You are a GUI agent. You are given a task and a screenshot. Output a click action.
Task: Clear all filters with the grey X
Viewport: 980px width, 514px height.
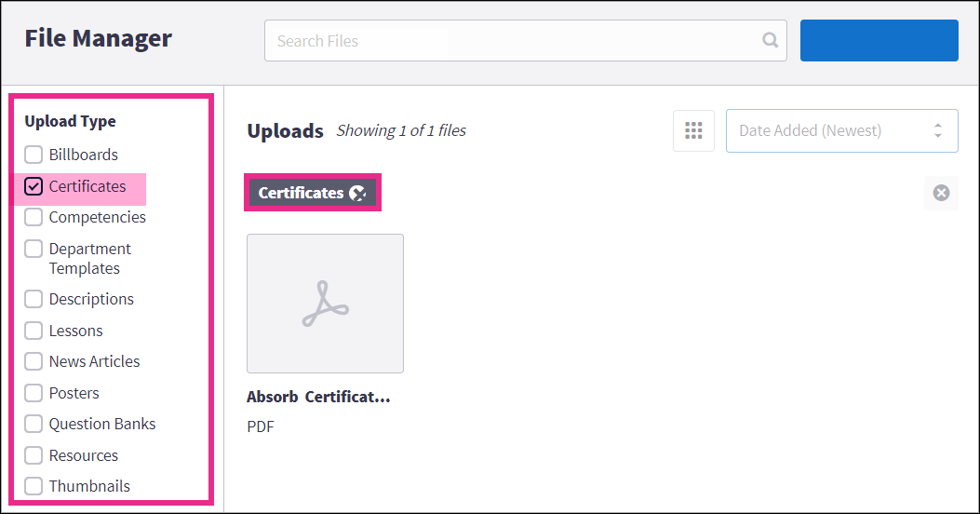[x=941, y=193]
